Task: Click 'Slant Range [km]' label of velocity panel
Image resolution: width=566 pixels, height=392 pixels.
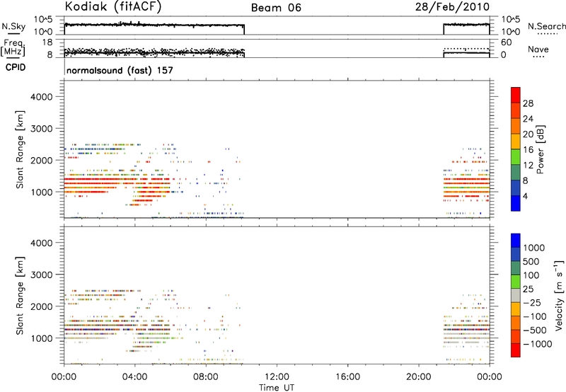Action: pyautogui.click(x=20, y=296)
